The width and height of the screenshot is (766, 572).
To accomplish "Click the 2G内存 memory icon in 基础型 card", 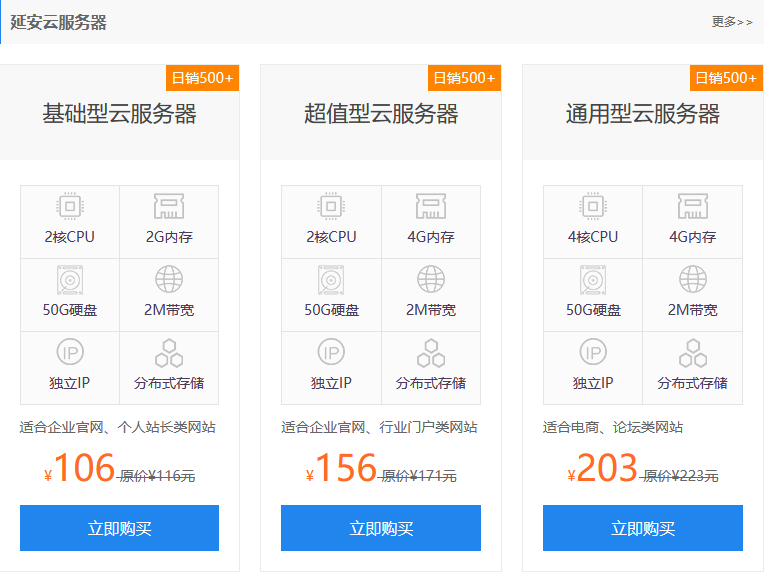I will (x=169, y=206).
